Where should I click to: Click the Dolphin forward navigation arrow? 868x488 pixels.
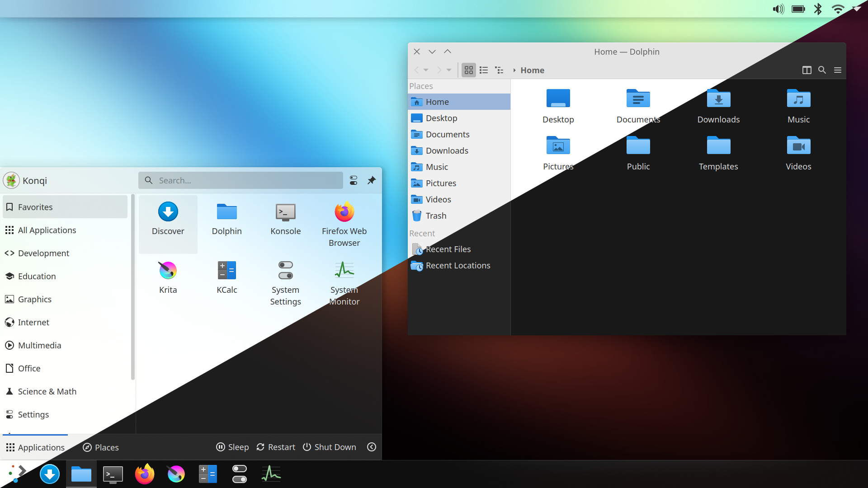pos(439,70)
